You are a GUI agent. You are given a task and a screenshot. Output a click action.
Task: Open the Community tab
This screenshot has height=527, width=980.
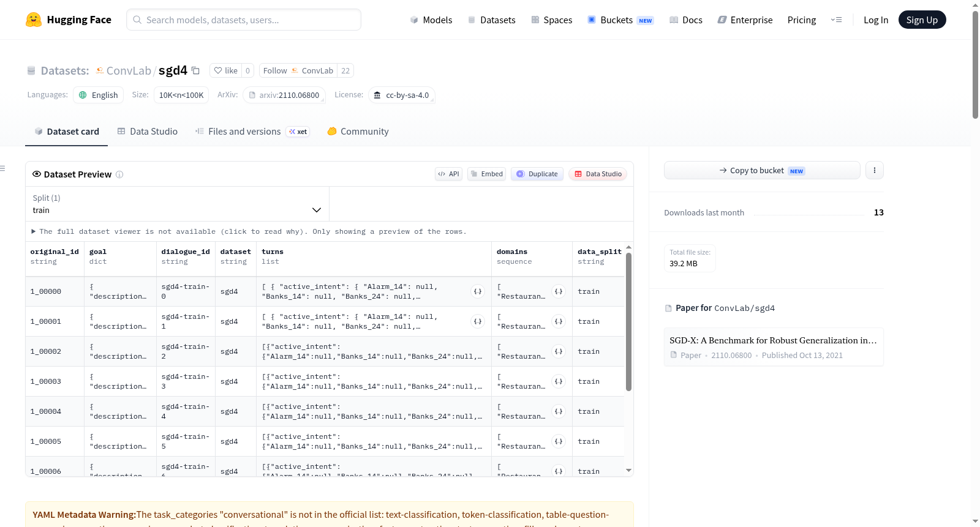pos(358,131)
